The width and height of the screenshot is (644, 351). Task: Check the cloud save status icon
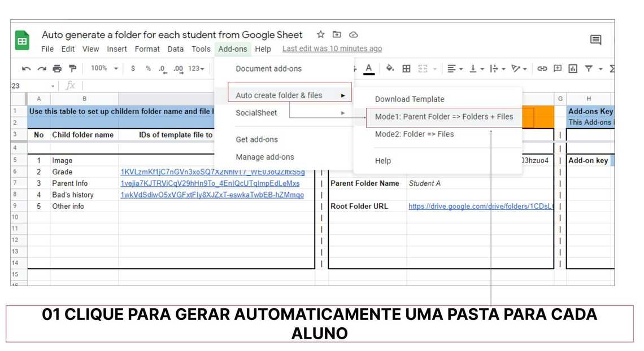pos(353,34)
